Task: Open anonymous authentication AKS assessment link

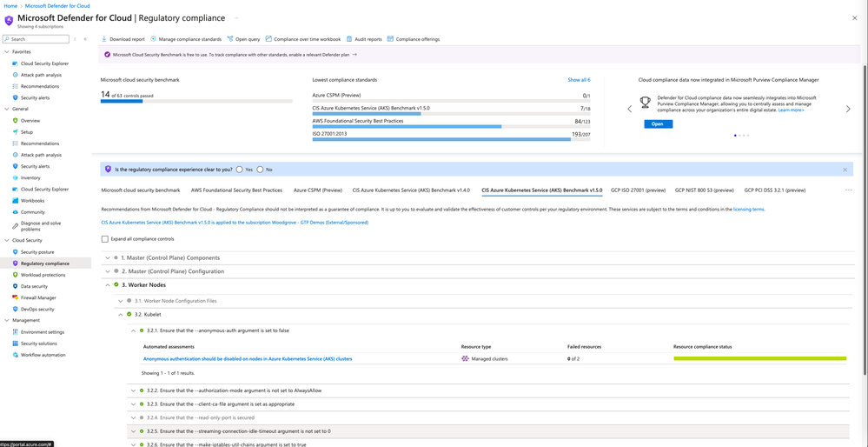Action: pos(248,359)
